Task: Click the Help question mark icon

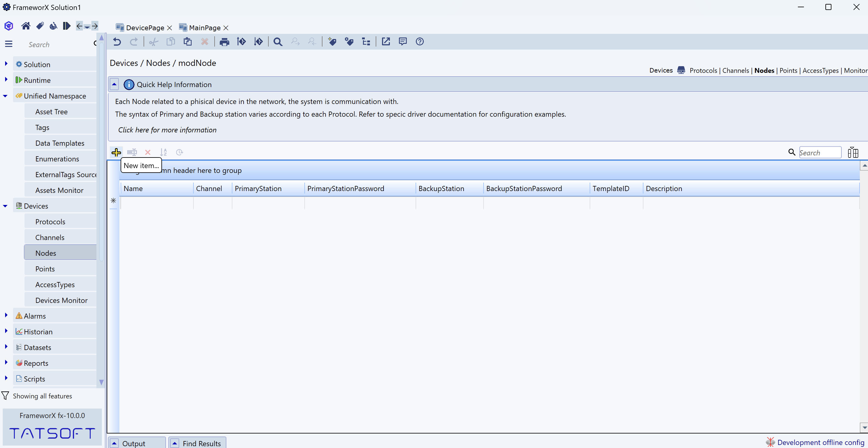Action: click(419, 41)
